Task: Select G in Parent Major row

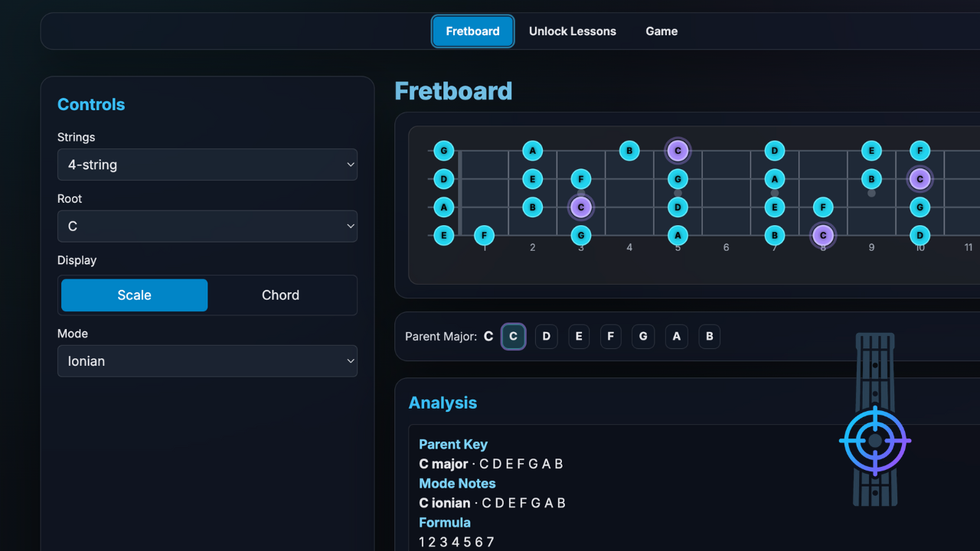Action: point(643,336)
